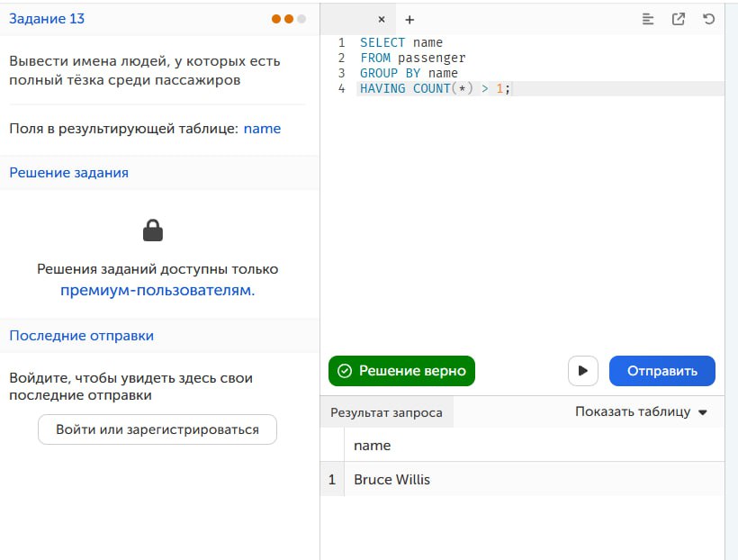Image resolution: width=738 pixels, height=560 pixels.
Task: Click the difficulty dots indicator
Action: pyautogui.click(x=289, y=19)
